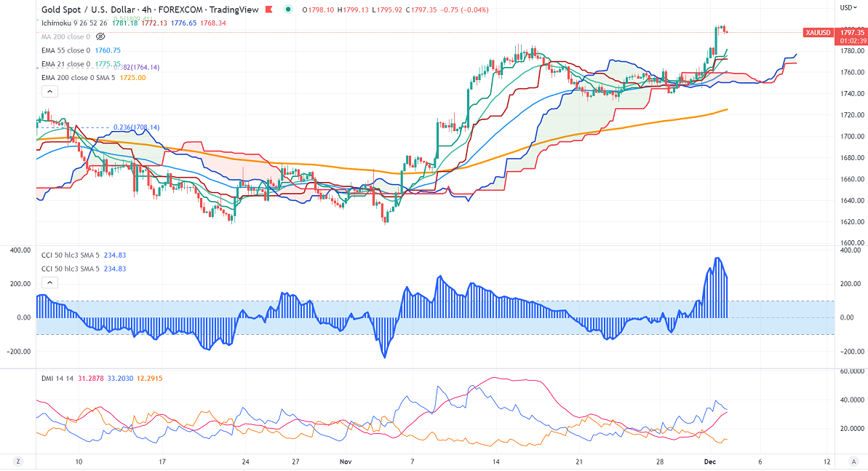The image size is (868, 471).
Task: Click the green market status dot
Action: [288, 9]
